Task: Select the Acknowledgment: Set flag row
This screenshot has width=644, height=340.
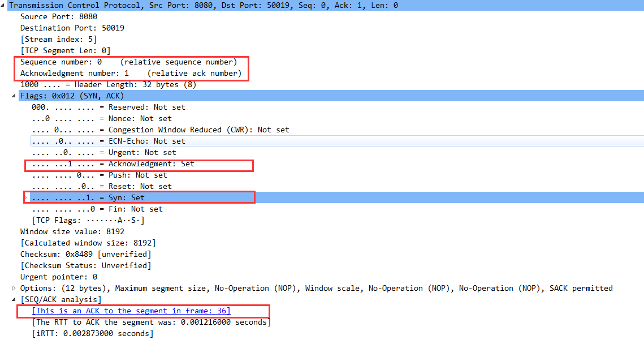Action: pyautogui.click(x=113, y=163)
